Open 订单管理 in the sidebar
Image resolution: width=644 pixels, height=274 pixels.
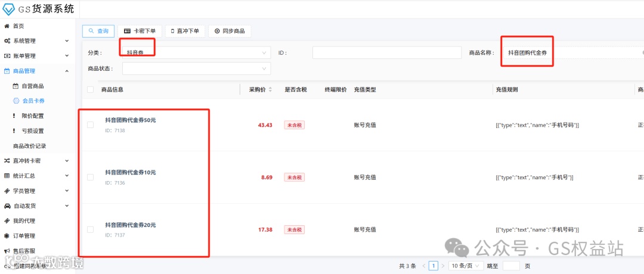point(24,236)
